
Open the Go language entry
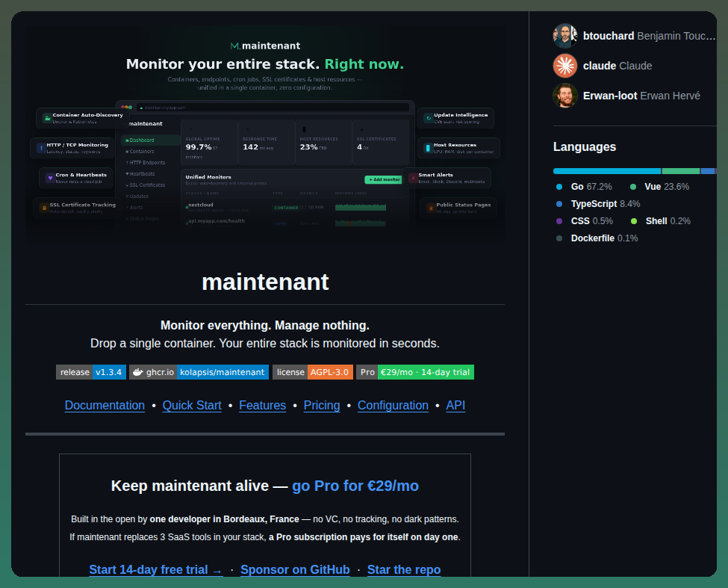point(584,187)
